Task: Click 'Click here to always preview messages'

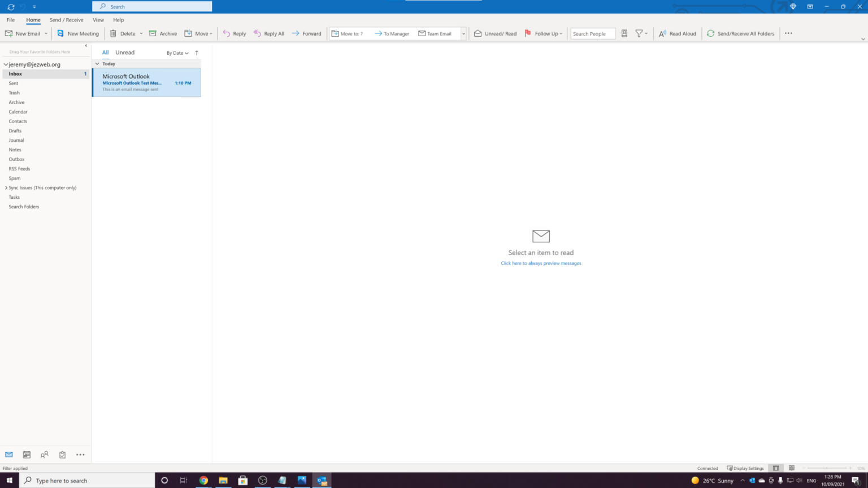Action: [x=541, y=263]
